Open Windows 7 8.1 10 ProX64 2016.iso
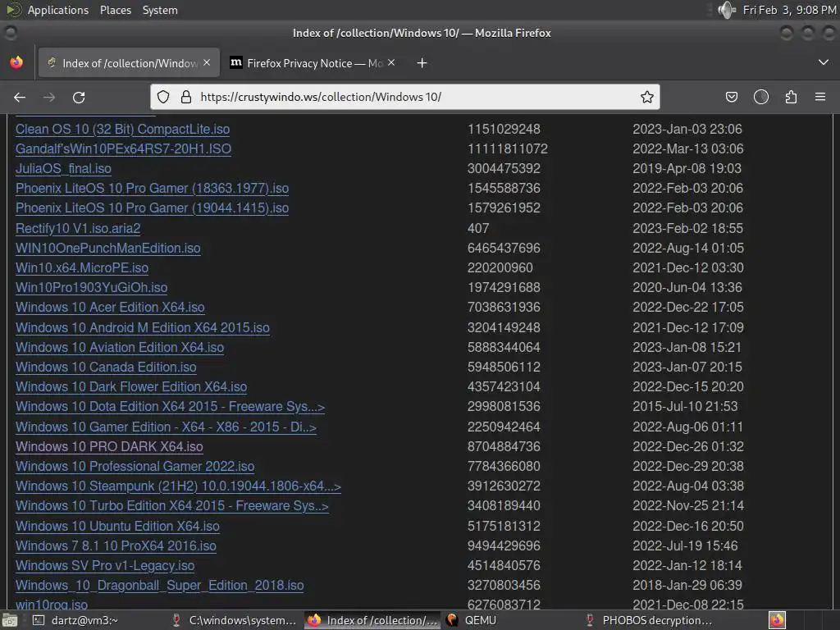 [x=116, y=546]
